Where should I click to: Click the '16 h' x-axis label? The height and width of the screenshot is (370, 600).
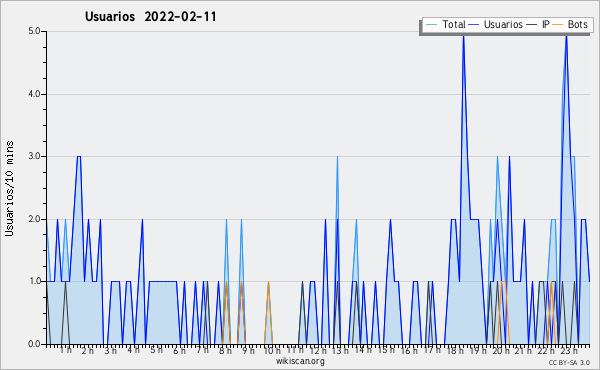[409, 350]
